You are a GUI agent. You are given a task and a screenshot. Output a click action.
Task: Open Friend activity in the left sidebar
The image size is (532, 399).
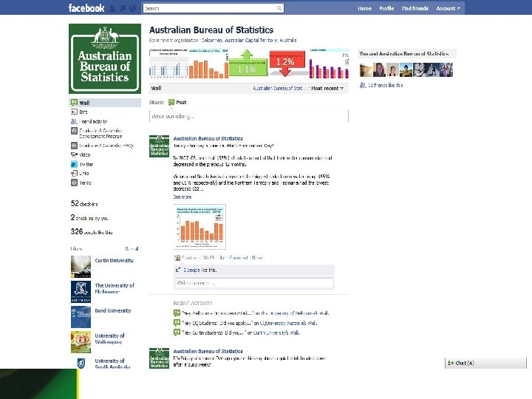pos(93,121)
